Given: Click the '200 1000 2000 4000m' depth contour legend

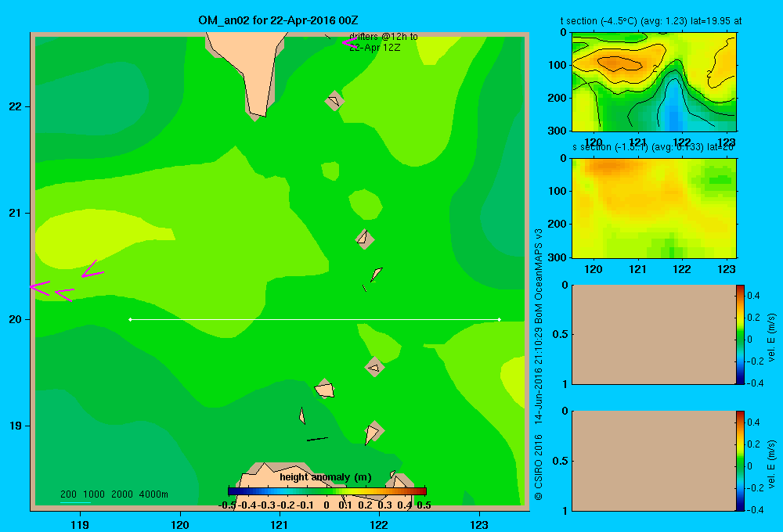Looking at the screenshot, I should [x=114, y=494].
